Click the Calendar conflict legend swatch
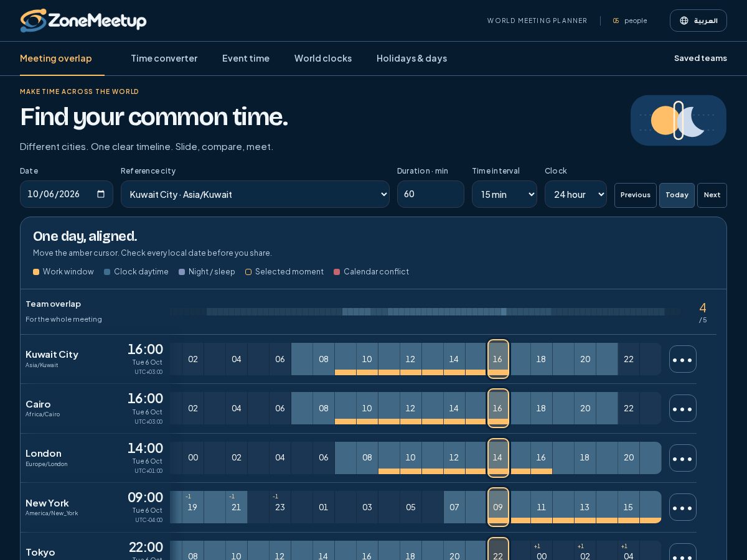The height and width of the screenshot is (560, 747). 337,272
